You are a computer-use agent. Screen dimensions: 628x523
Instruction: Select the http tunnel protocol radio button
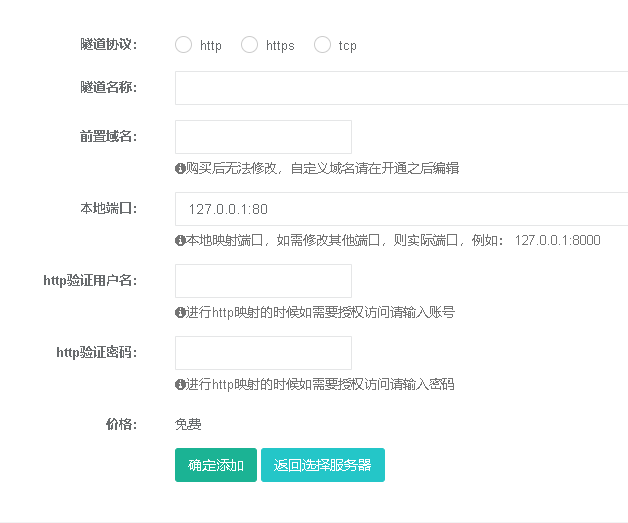(x=183, y=44)
